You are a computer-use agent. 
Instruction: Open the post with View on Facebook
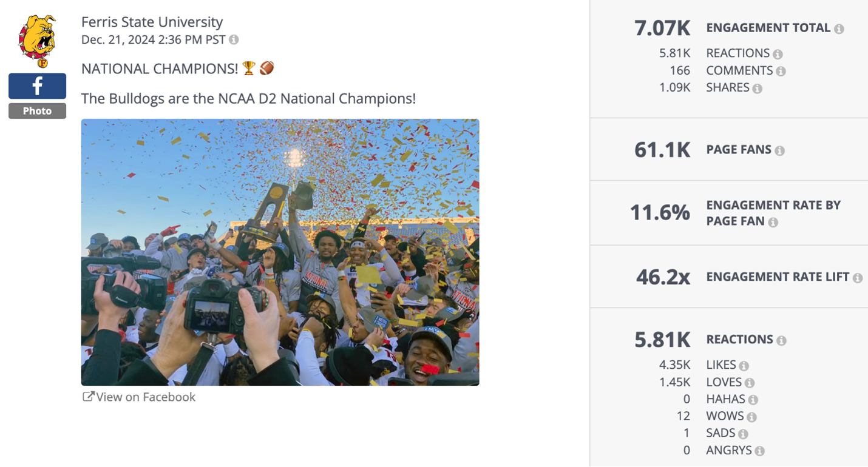pos(139,397)
